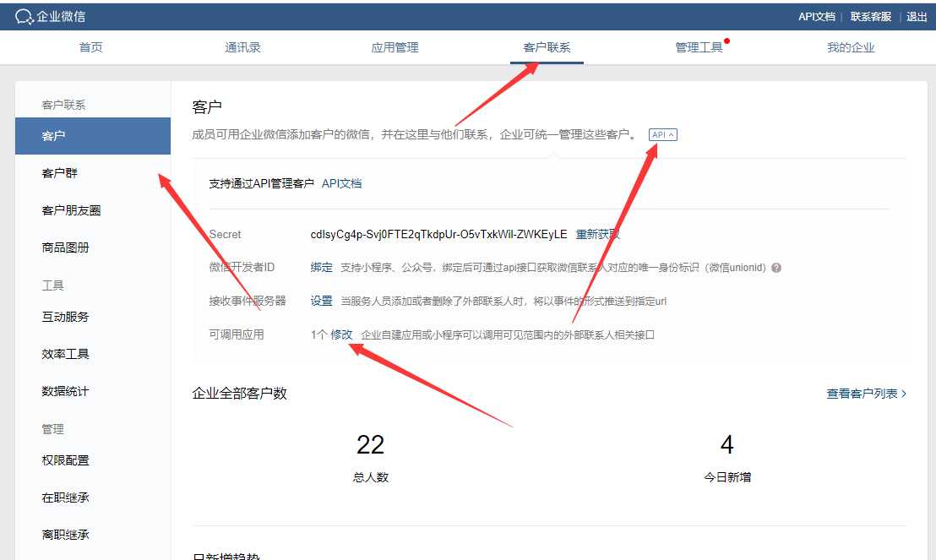Click the 企业微信 logo icon

point(24,17)
